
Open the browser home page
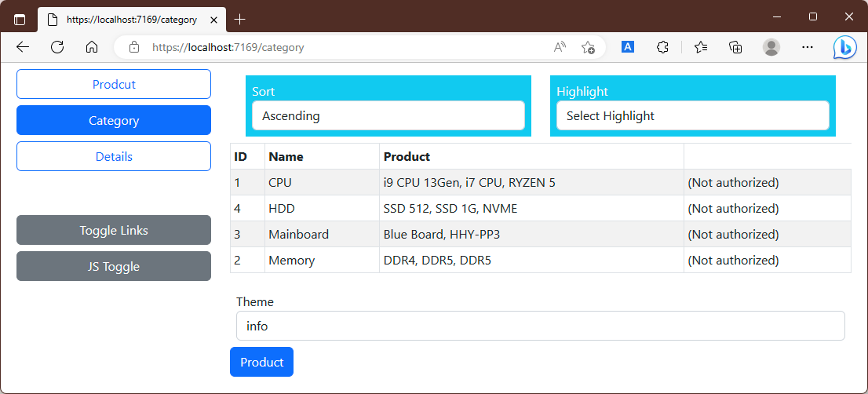click(92, 47)
